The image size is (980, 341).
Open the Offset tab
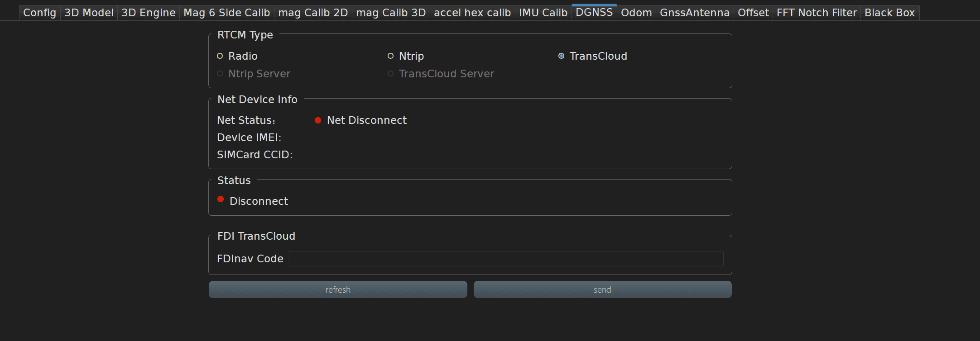point(753,13)
